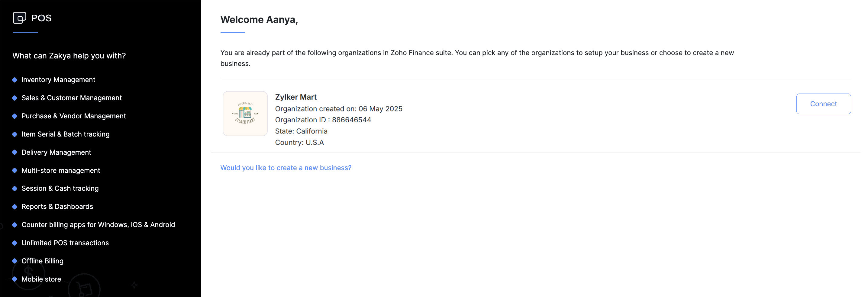Click the Sales & Customer Management text

point(71,98)
